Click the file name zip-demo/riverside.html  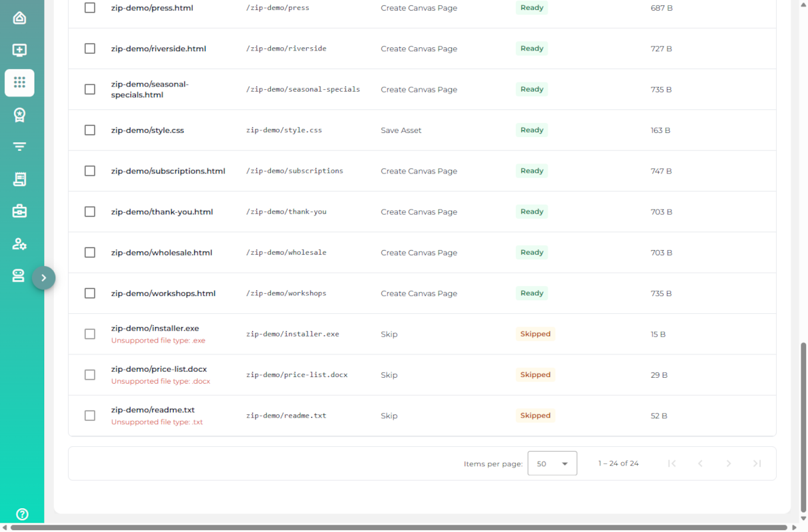coord(158,49)
